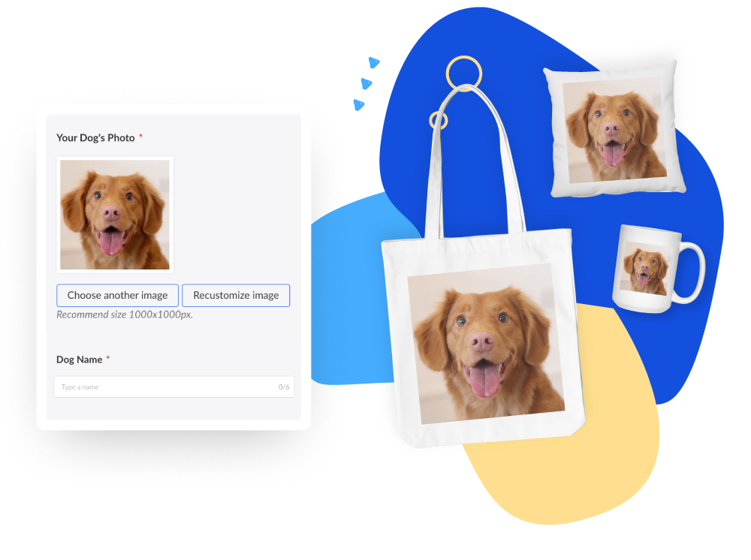Click the topmost blue triangle decoration
The image size is (751, 560).
(x=373, y=62)
